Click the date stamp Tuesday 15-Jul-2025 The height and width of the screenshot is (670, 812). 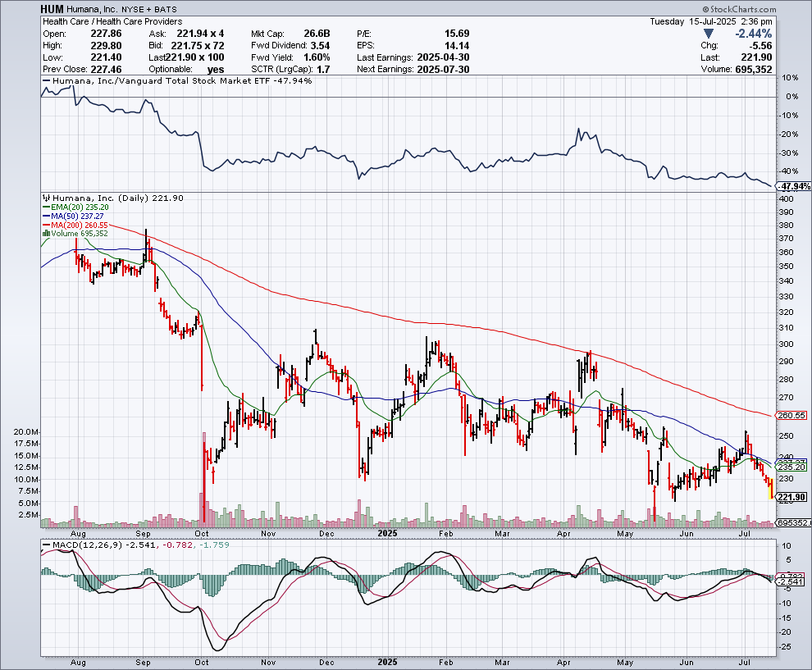693,22
